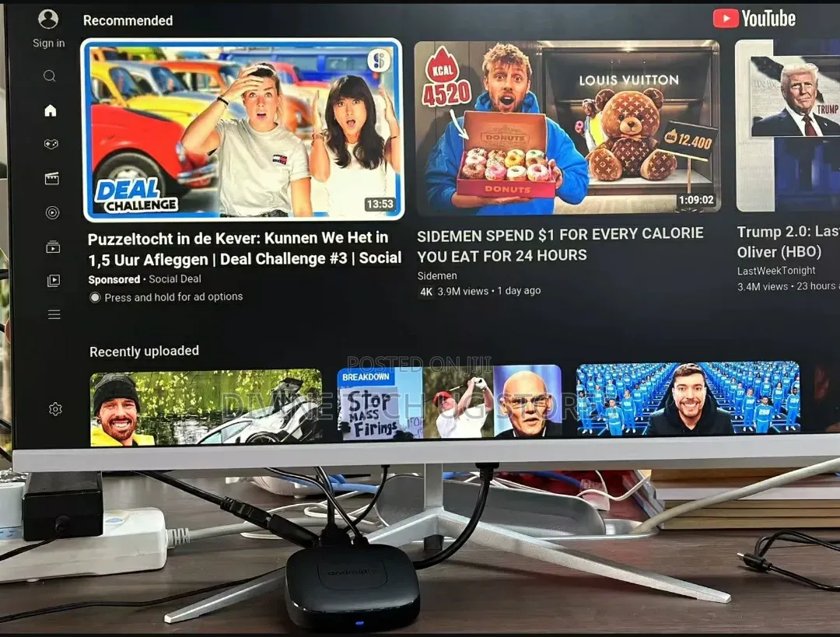Viewport: 840px width, 637px height.
Task: Select the Deal Challenge sponsored video thumbnail
Action: coord(243,130)
